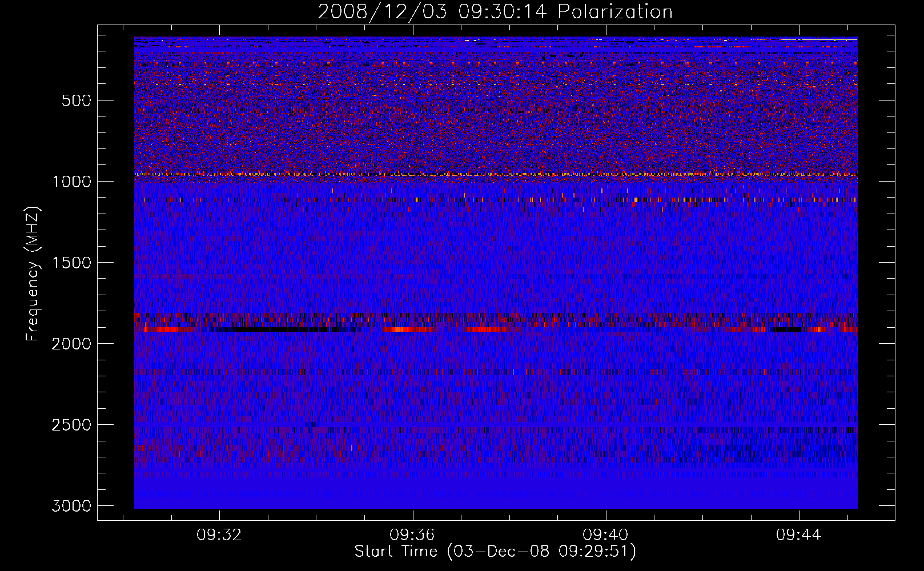Click the 500 frequency tick label
924x571 pixels.
click(77, 100)
